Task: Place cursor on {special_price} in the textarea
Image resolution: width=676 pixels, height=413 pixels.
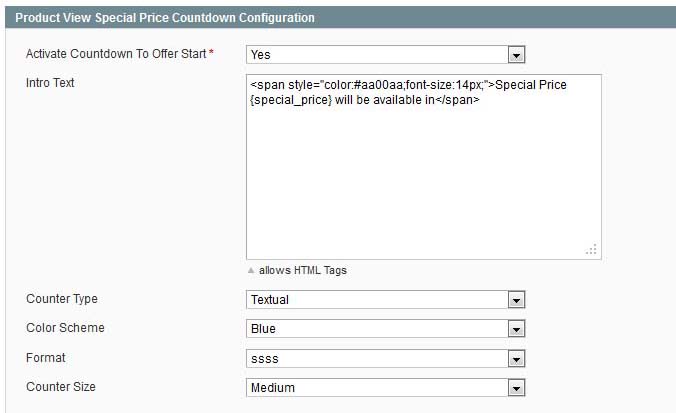Action: (x=291, y=100)
